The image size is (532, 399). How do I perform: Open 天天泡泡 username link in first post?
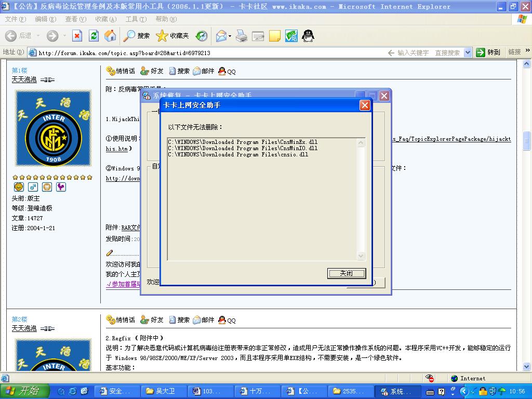pyautogui.click(x=24, y=79)
